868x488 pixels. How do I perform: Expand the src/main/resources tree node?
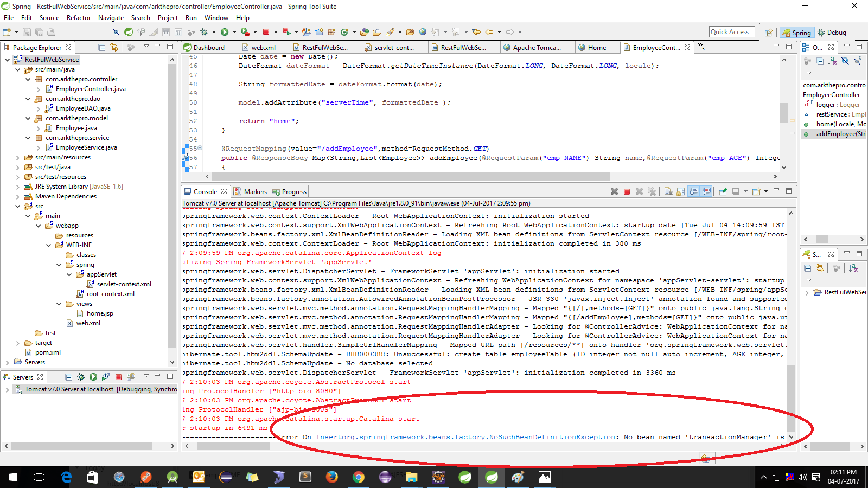[18, 157]
